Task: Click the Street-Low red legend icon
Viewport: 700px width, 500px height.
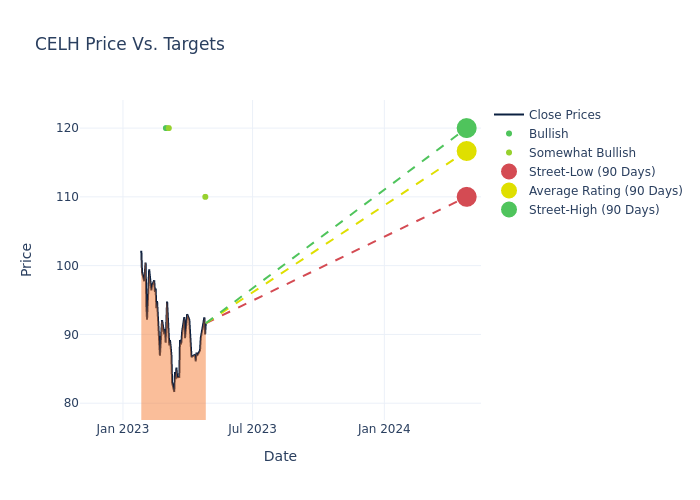Action: click(x=509, y=172)
